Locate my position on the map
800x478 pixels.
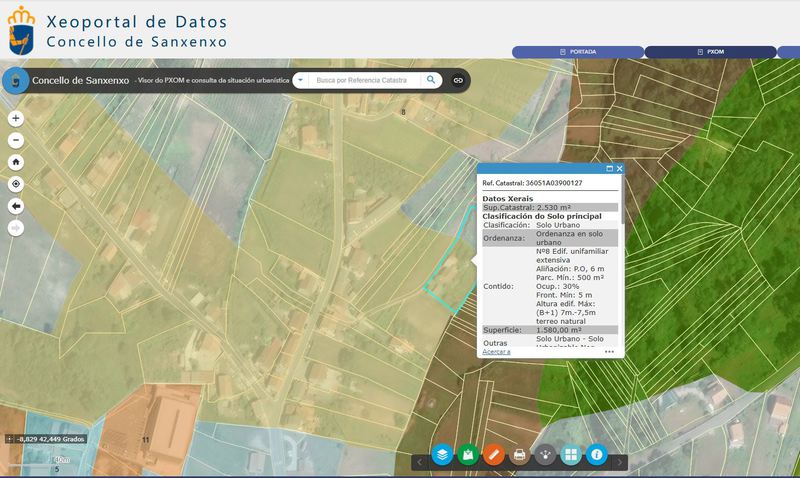coord(16,184)
